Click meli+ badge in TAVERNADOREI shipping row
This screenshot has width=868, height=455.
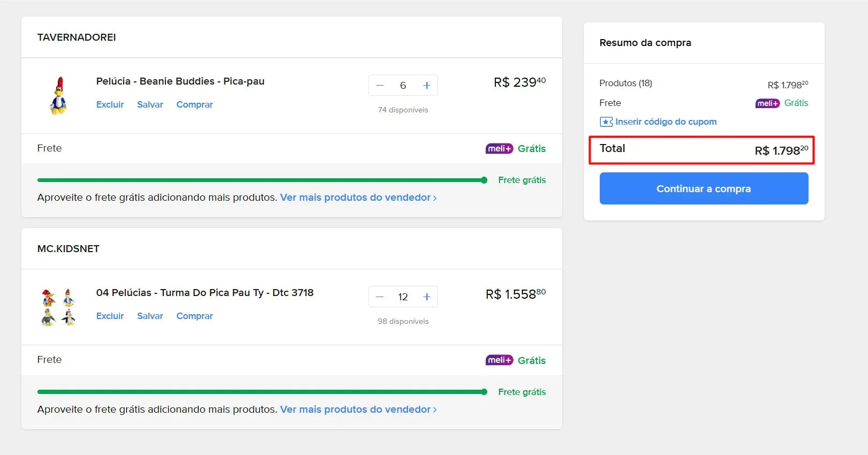499,149
